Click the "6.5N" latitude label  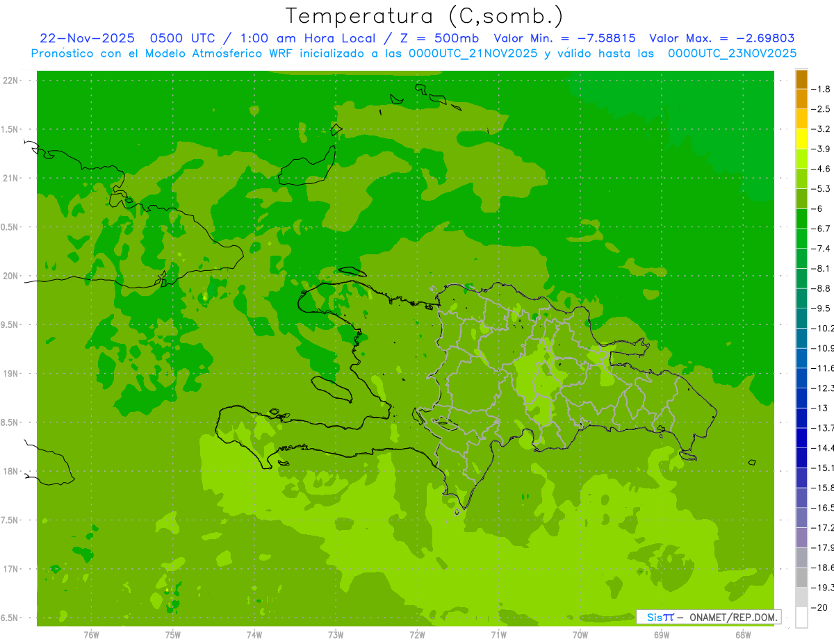point(11,618)
